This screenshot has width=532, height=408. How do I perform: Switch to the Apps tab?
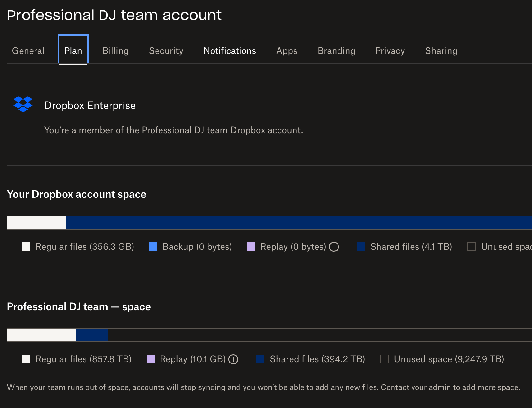tap(287, 51)
